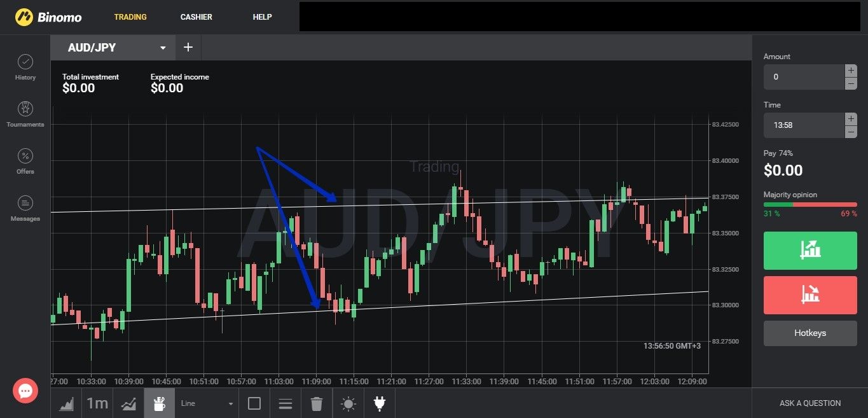
Task: Click the green up trade button
Action: 810,249
